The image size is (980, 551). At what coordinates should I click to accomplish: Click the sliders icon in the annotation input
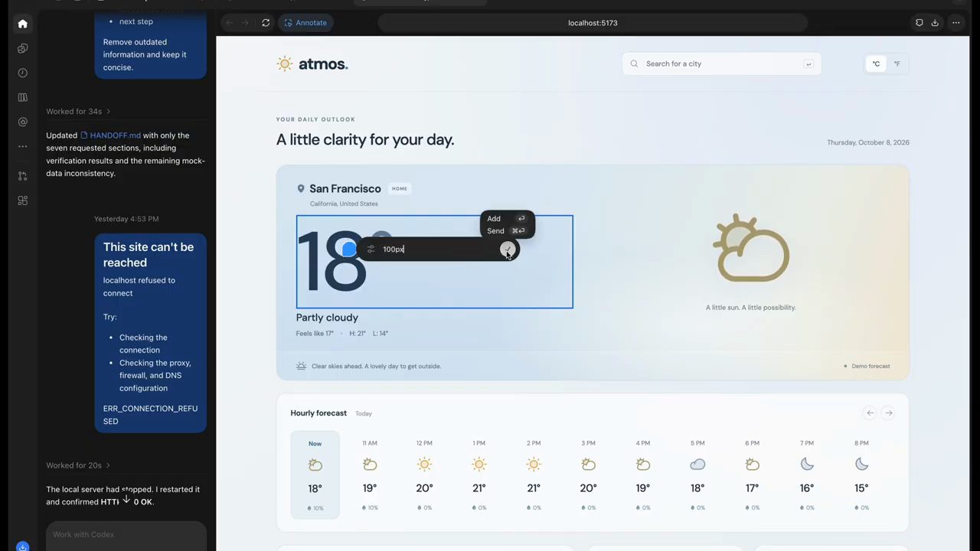tap(371, 249)
